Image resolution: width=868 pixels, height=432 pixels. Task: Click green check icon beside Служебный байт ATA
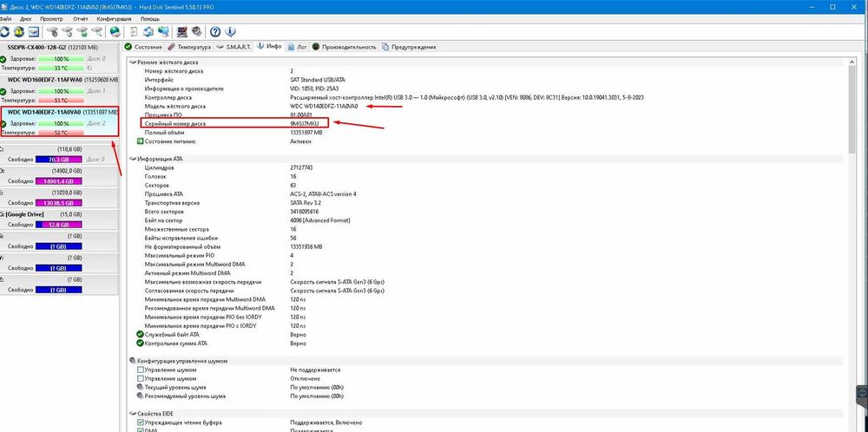click(140, 335)
